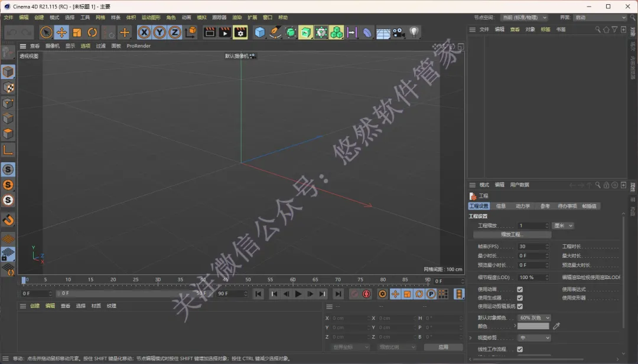638x364 pixels.
Task: Add a Cube primitive object
Action: tap(259, 32)
